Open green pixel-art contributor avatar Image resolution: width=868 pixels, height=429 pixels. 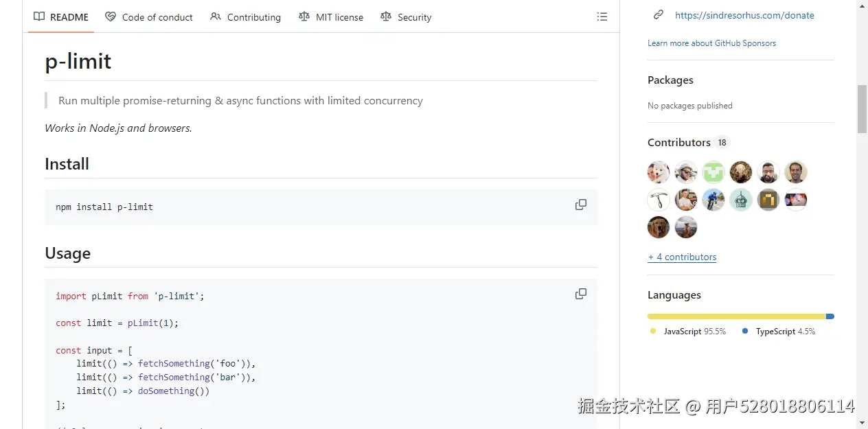[x=713, y=172]
